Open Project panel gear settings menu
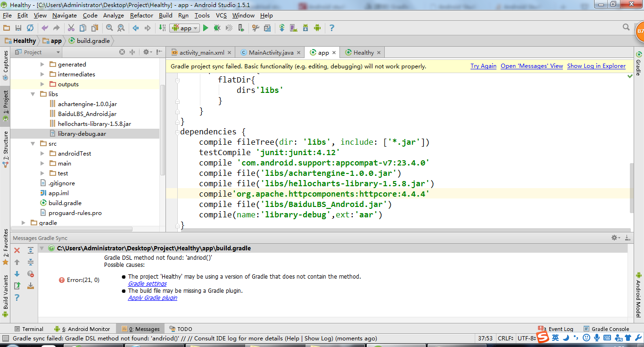Screen dimensions: 644x347 coord(147,52)
